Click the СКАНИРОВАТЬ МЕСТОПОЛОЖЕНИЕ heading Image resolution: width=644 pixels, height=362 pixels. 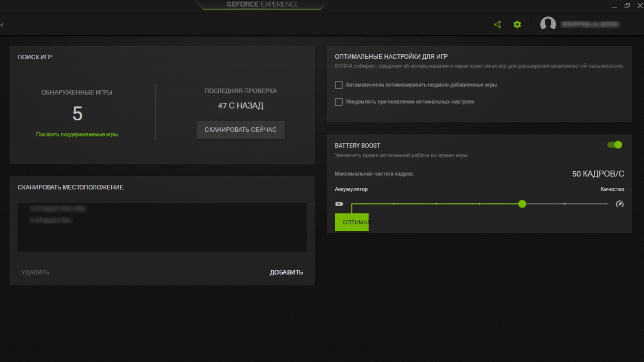coord(70,187)
